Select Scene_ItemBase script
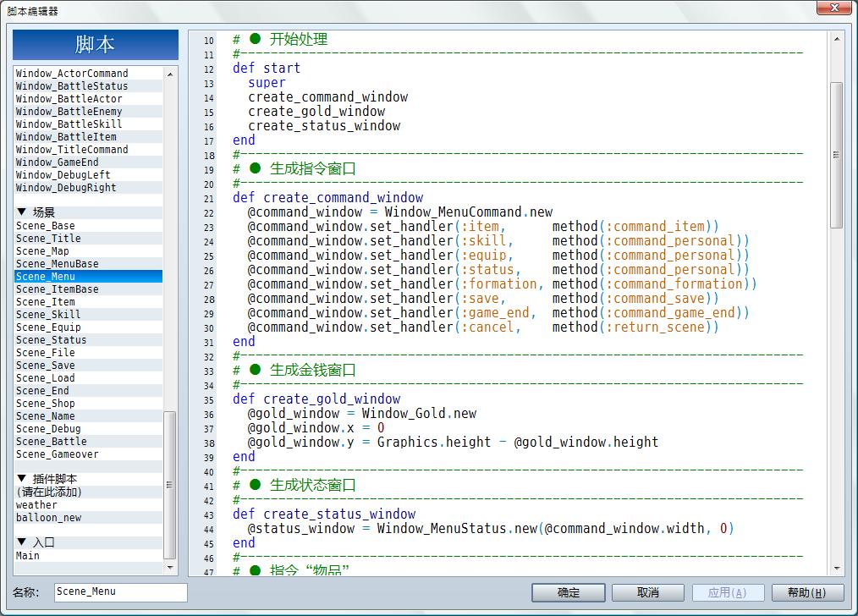The width and height of the screenshot is (858, 616). pyautogui.click(x=88, y=289)
